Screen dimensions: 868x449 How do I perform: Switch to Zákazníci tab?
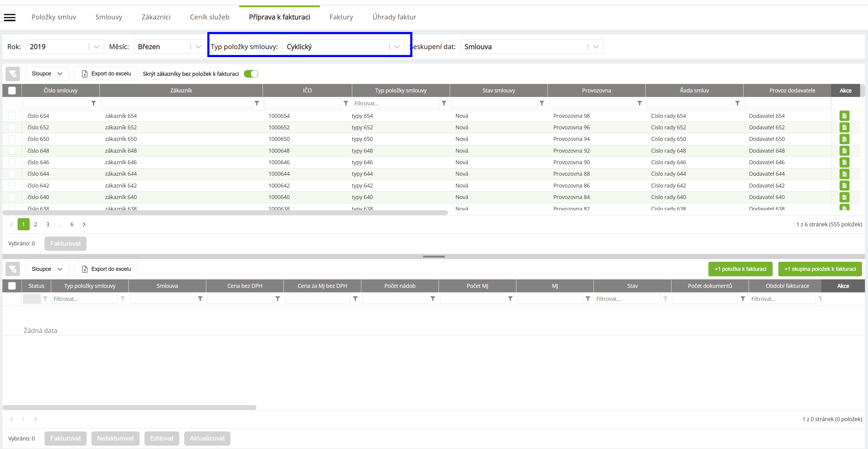[156, 17]
